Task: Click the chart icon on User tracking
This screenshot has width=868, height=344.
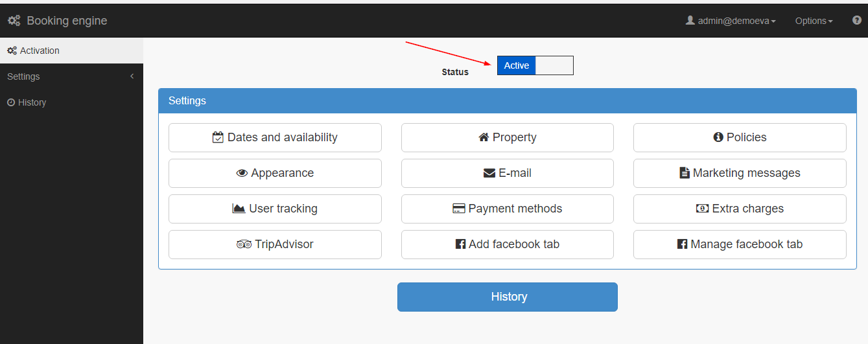Action: click(239, 209)
